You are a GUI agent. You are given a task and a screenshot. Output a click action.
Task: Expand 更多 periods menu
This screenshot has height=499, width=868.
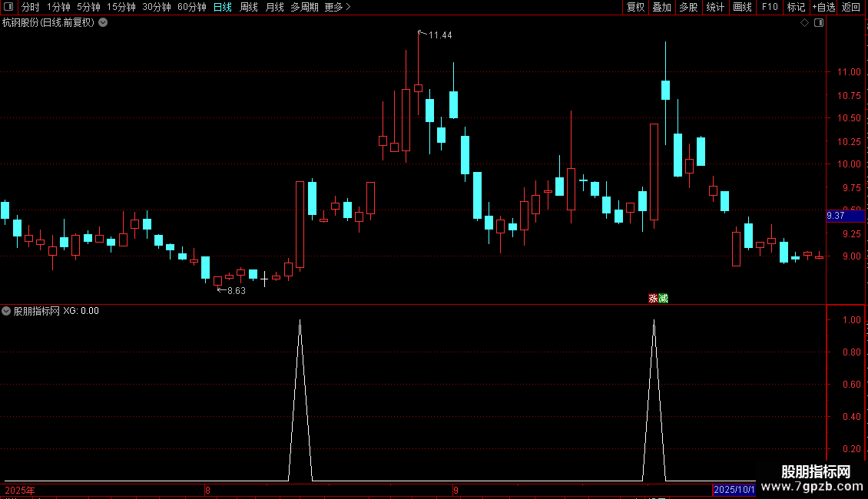337,7
